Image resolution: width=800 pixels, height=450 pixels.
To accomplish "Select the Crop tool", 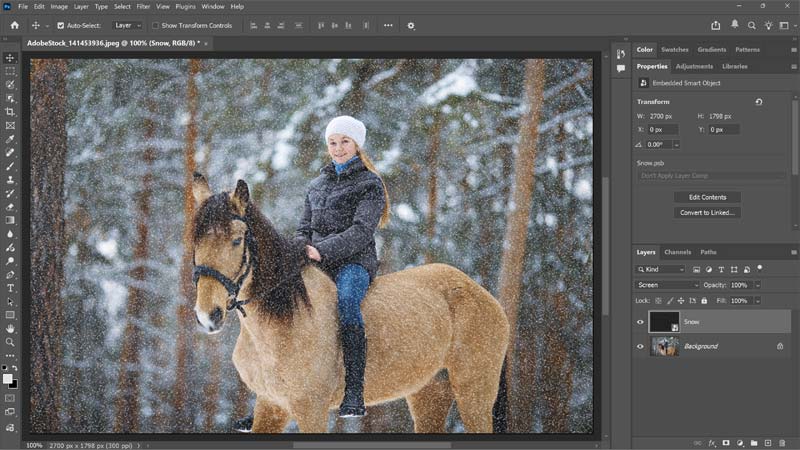I will pyautogui.click(x=10, y=112).
